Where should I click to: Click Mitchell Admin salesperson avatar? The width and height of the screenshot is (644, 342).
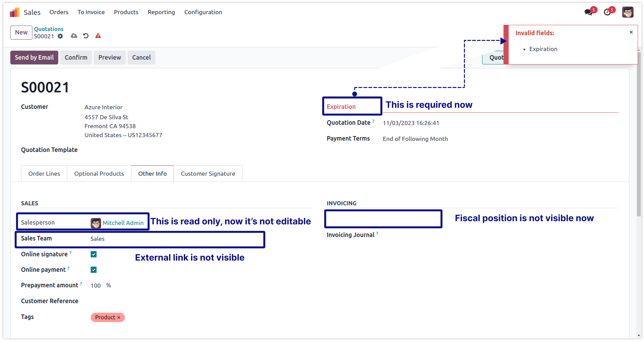coord(96,223)
